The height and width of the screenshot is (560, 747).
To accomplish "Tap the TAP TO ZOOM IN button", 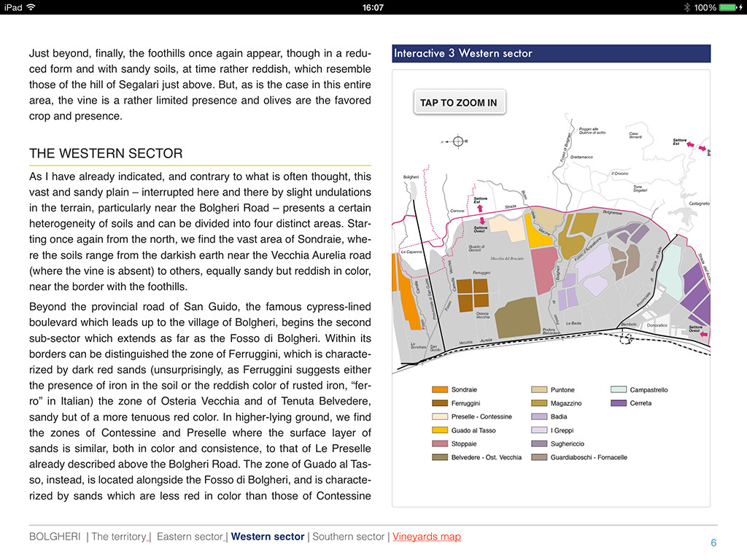I will (x=459, y=103).
